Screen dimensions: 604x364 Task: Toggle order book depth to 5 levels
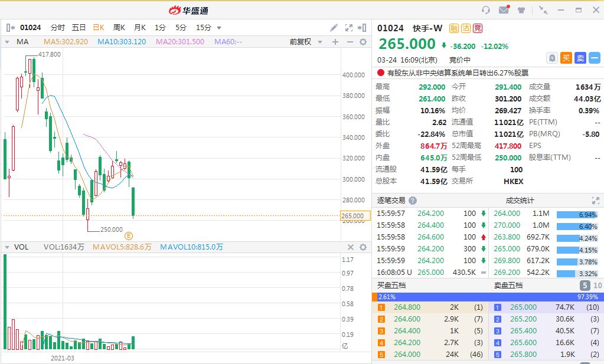[x=585, y=286]
